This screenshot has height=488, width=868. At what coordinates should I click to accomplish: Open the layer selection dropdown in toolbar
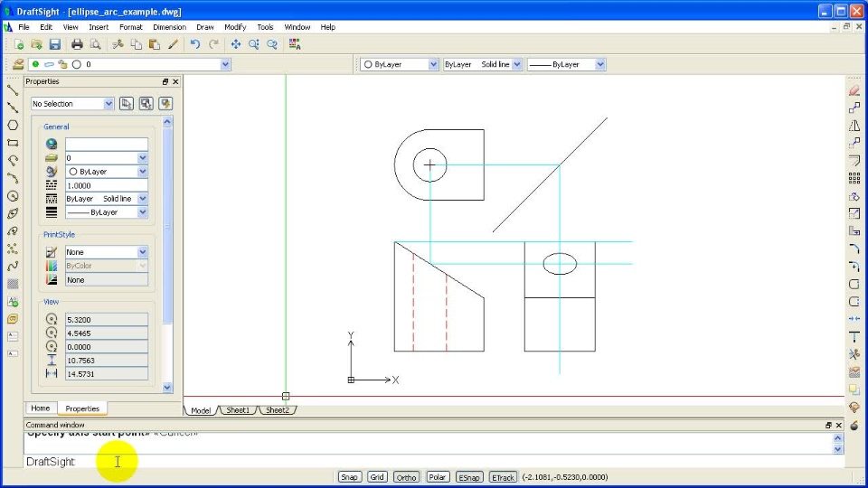click(x=225, y=64)
